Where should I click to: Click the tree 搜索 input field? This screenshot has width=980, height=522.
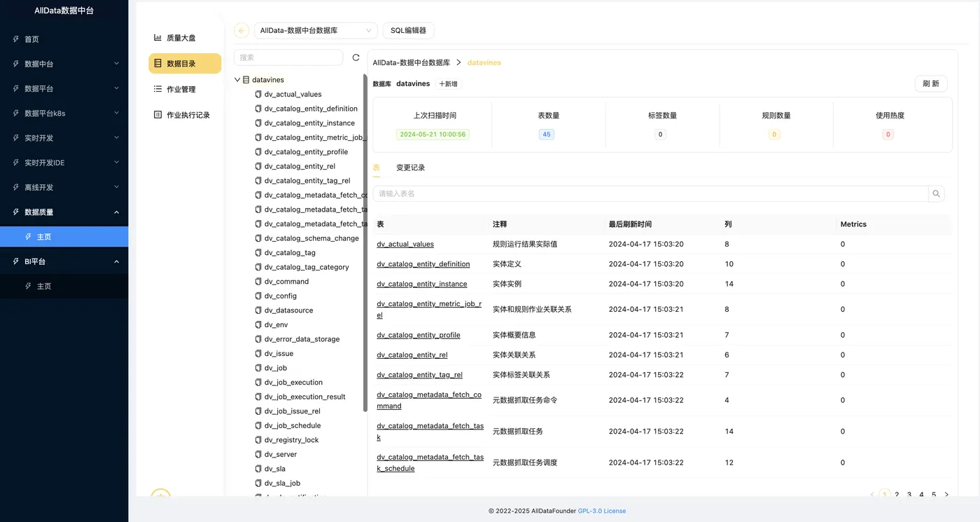[288, 57]
